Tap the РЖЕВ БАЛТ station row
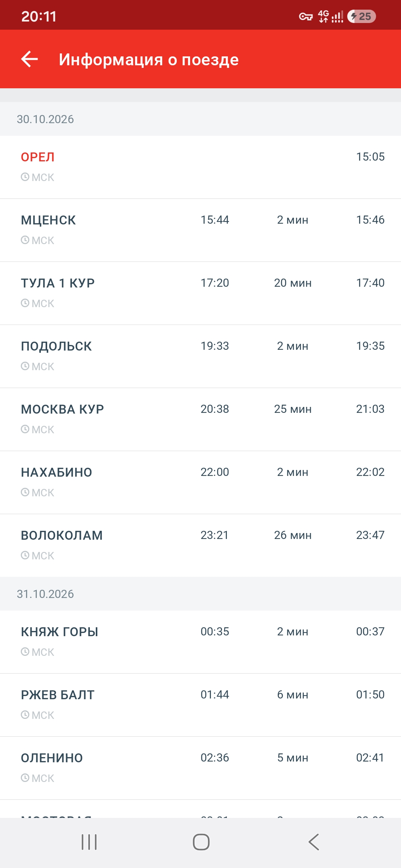The image size is (401, 868). point(200,705)
